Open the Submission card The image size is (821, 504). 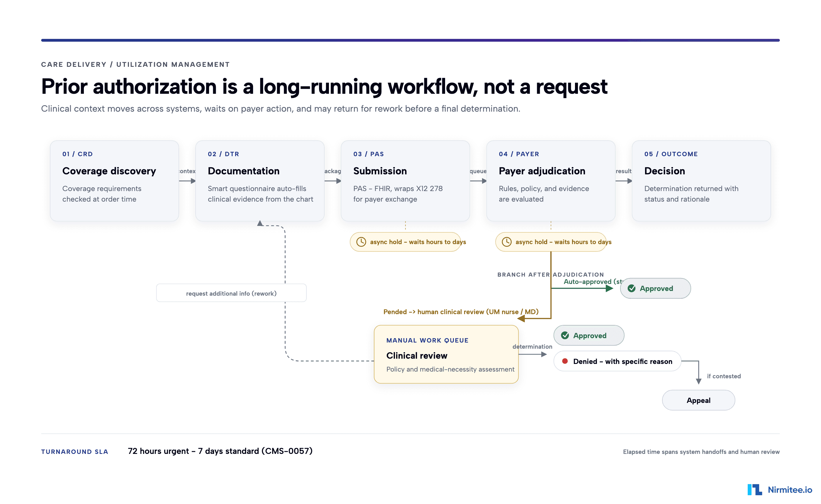click(x=405, y=181)
